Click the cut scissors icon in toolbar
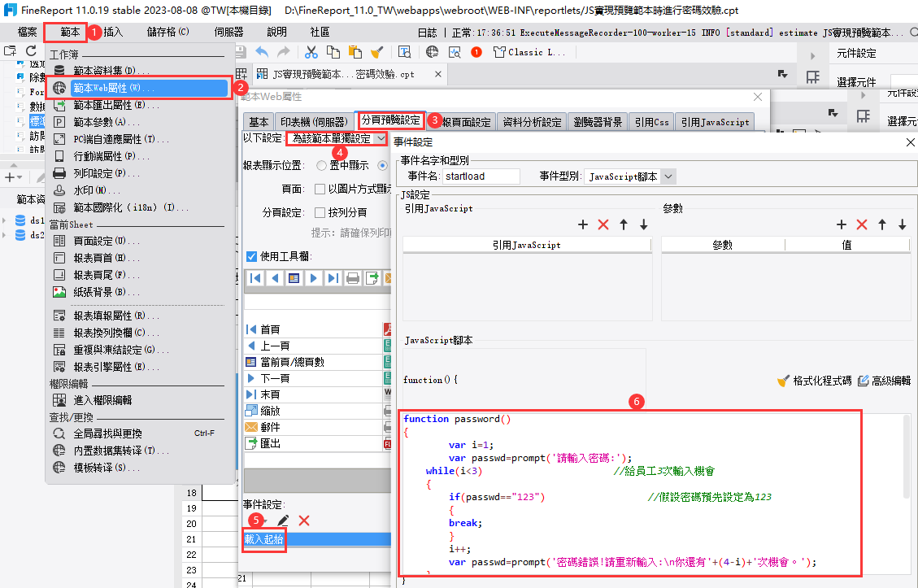 (311, 52)
